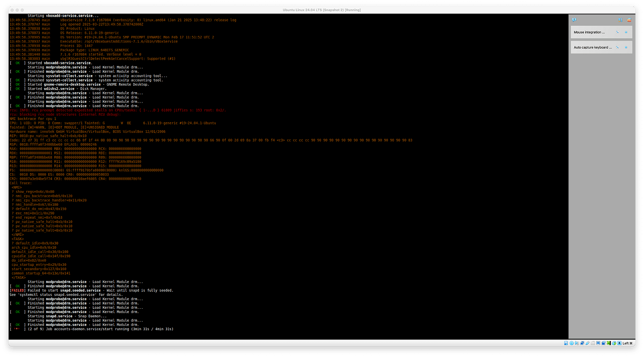Click the optical disc indicator in status bar
The image size is (644, 357).
572,343
